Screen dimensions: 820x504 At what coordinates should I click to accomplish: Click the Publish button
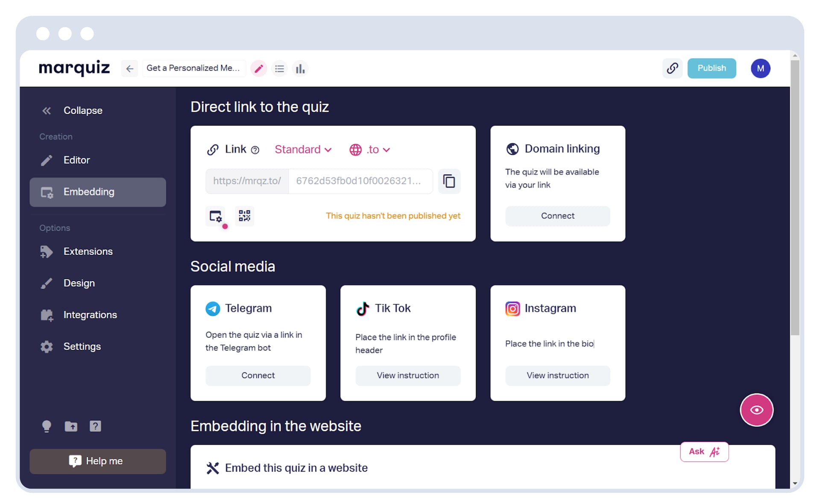[712, 68]
